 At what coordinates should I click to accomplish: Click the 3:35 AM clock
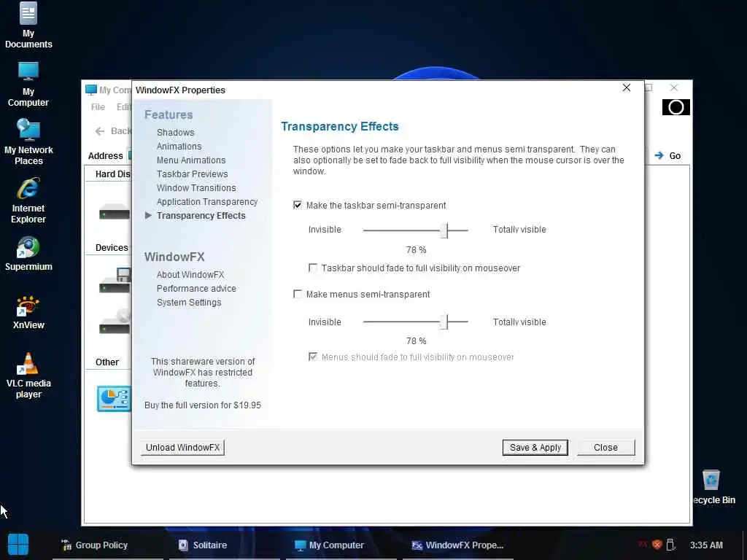(706, 545)
